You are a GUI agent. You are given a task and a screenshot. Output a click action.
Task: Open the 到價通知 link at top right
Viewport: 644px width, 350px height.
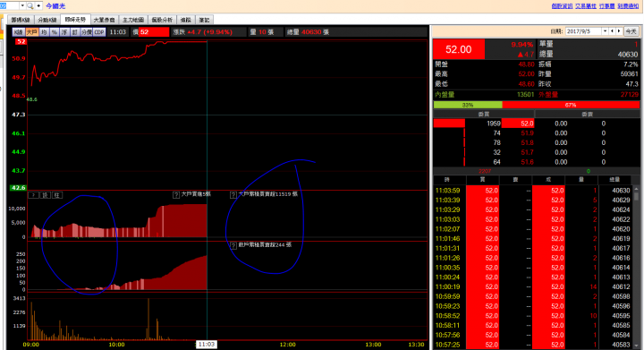point(628,5)
